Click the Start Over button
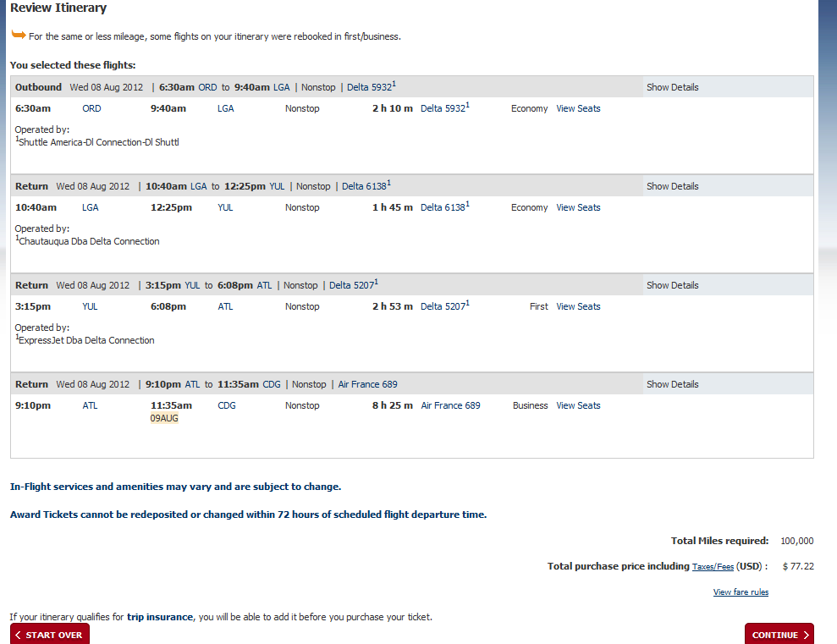Viewport: 837px width, 644px height. tap(50, 635)
